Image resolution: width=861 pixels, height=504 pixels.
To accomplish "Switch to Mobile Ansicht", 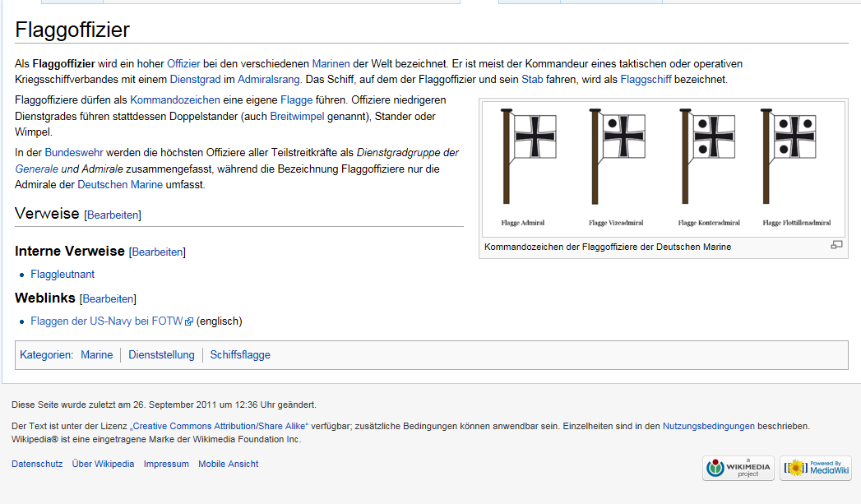I will [x=228, y=464].
